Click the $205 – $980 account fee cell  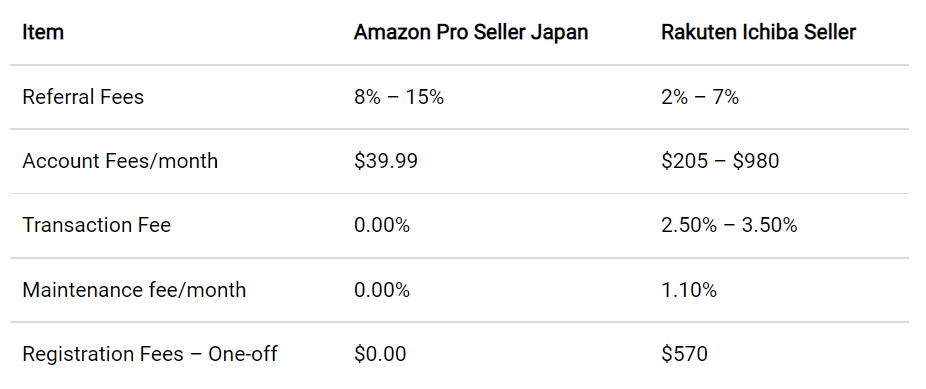tap(720, 161)
